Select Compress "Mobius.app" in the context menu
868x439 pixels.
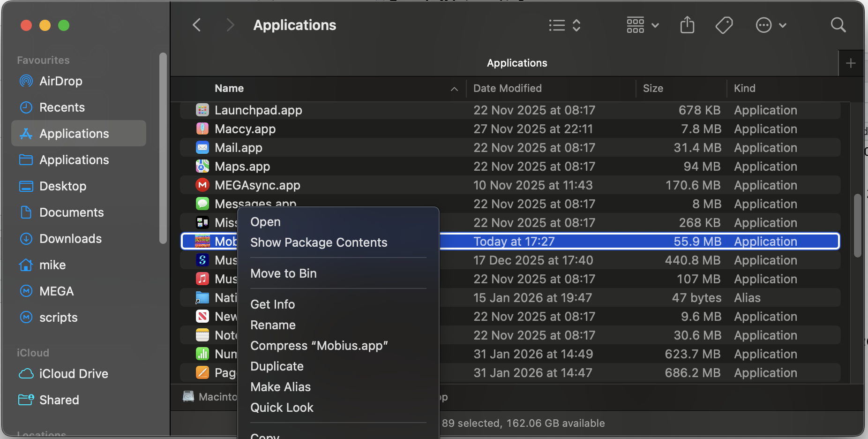pos(319,346)
